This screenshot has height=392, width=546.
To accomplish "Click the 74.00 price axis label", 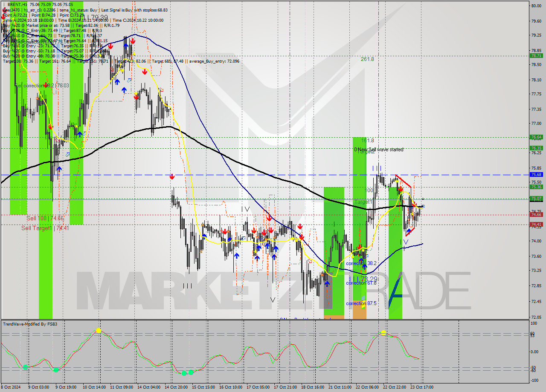I will pyautogui.click(x=536, y=241).
